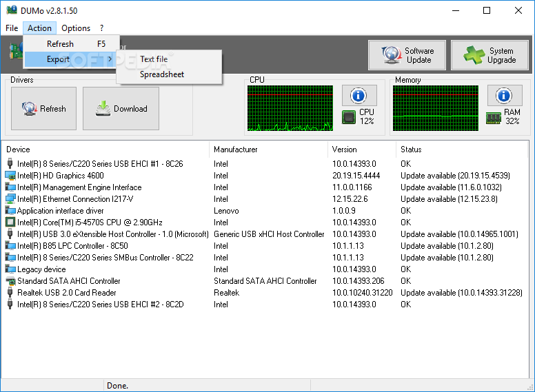This screenshot has height=392, width=535.
Task: Click the Done. status bar text
Action: 117,386
